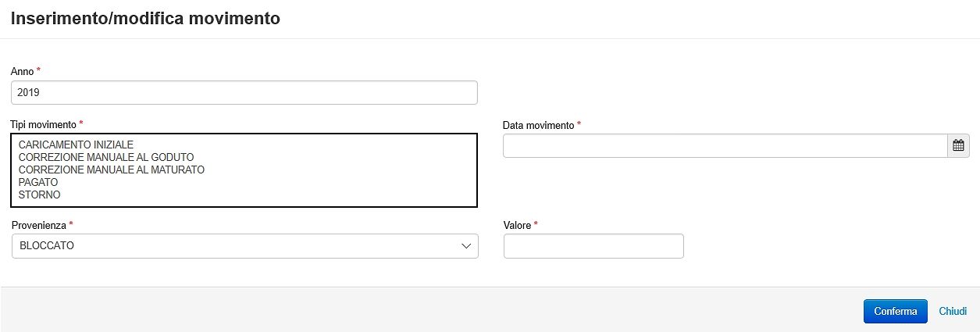Close dialog via Chiudi link
Image resolution: width=980 pixels, height=332 pixels.
pos(953,311)
